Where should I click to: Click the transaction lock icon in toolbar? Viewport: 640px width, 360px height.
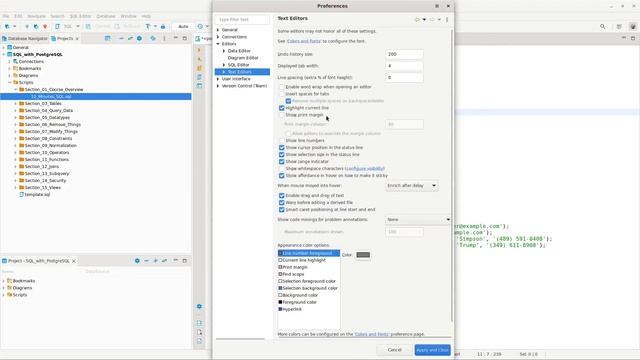163,27
